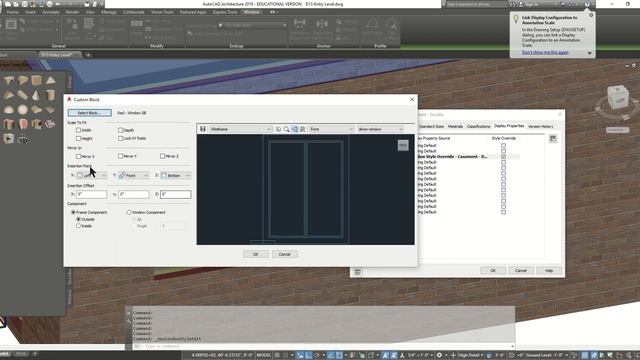Screen dimensions: 640x360
Task: Click the gear workspace icon in status bar
Action: coord(439,355)
